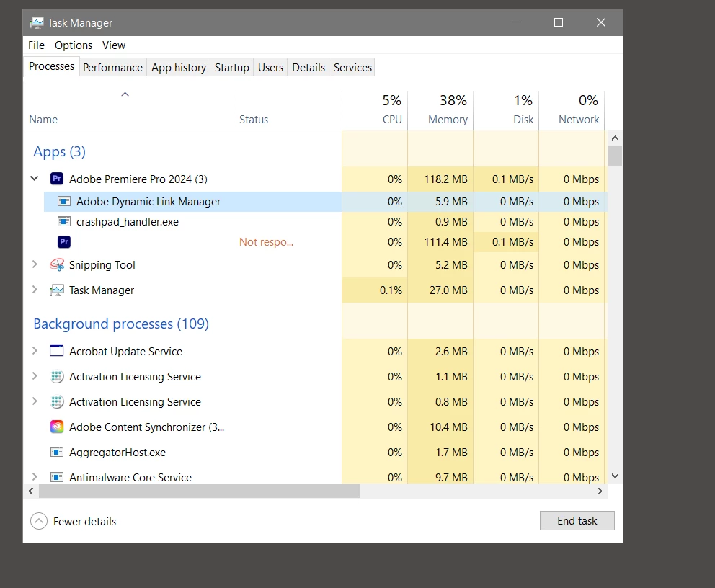715x588 pixels.
Task: Click the Background processes (109) heading
Action: click(121, 324)
